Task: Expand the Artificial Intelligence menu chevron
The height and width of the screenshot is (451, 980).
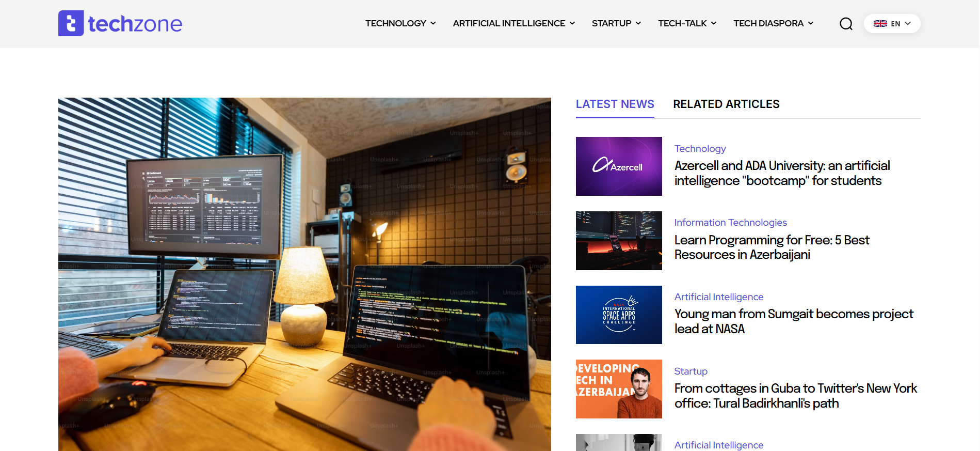Action: pos(572,23)
